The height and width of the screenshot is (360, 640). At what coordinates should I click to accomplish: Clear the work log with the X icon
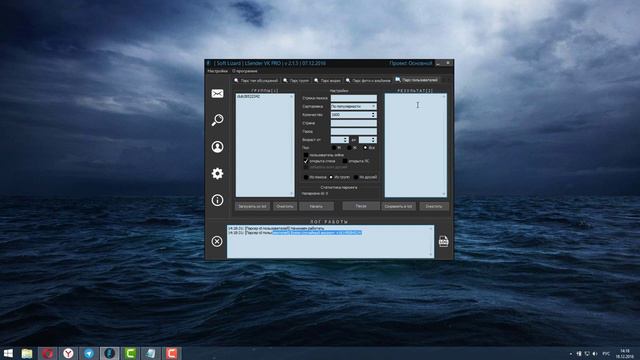pyautogui.click(x=217, y=241)
